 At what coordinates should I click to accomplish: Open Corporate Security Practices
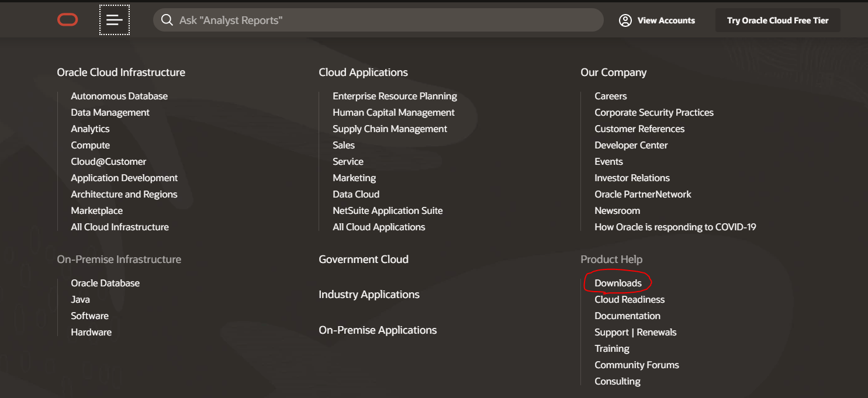654,112
